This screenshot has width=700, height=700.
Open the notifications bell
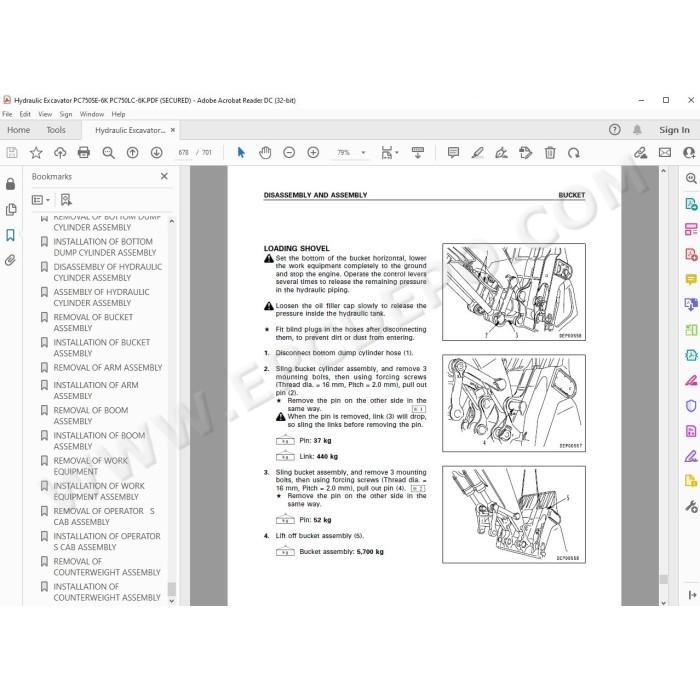(x=637, y=130)
